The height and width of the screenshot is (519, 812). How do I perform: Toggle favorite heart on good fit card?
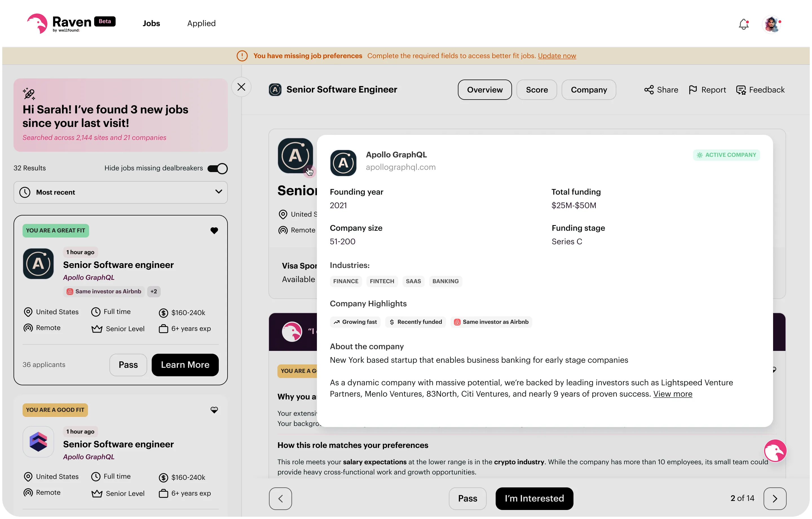tap(214, 410)
